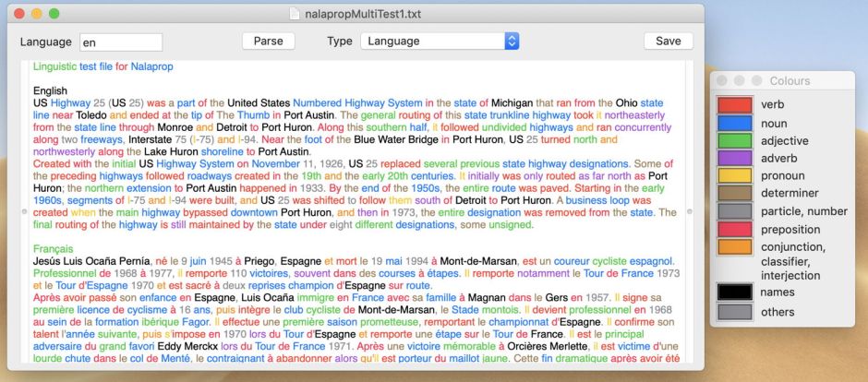Select the green adjective colour swatch

tap(735, 141)
